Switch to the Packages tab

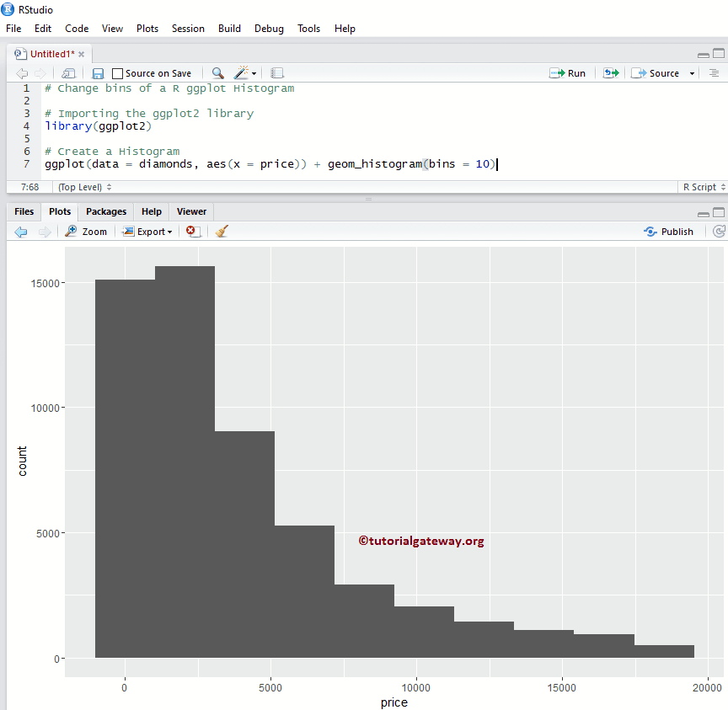pos(105,211)
